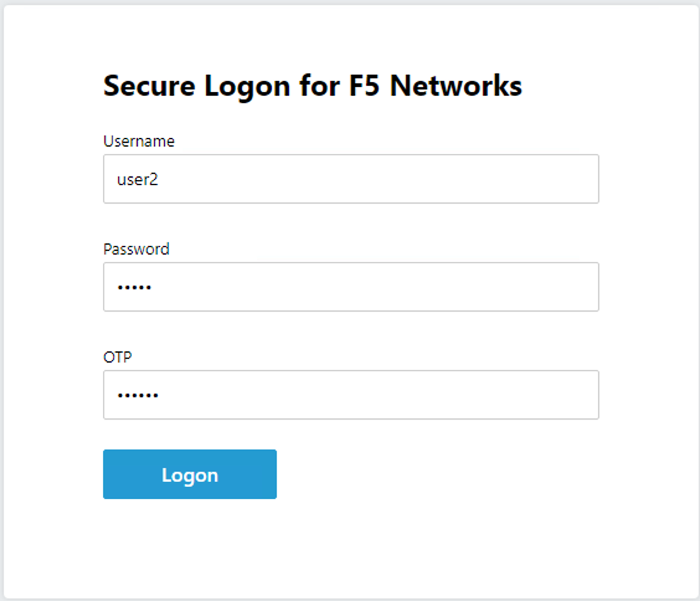
Task: Click the Password label text
Action: [136, 249]
